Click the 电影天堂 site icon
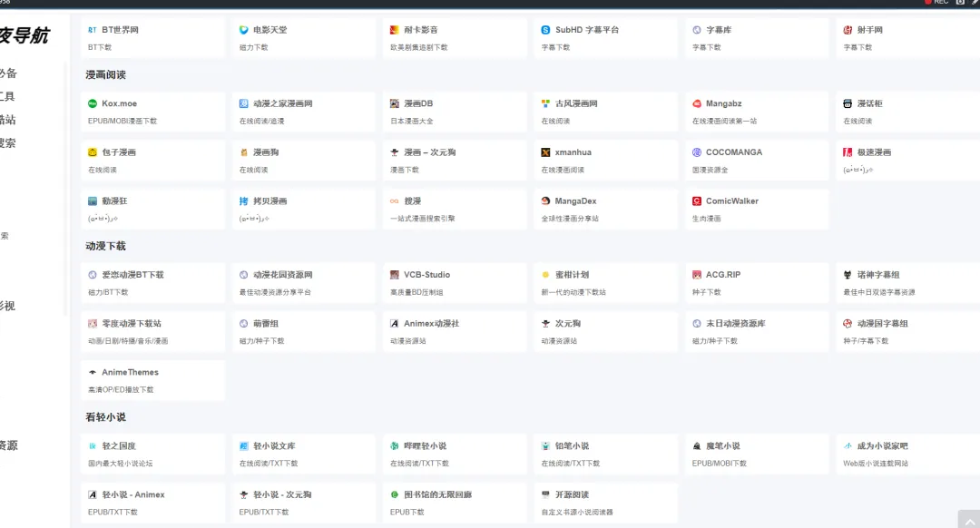The height and width of the screenshot is (528, 980). 244,30
